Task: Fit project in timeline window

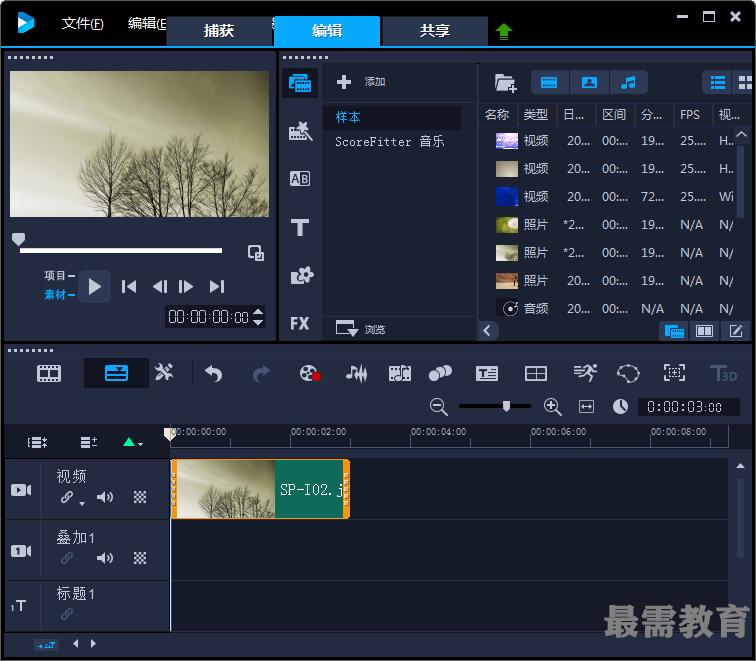Action: 586,407
